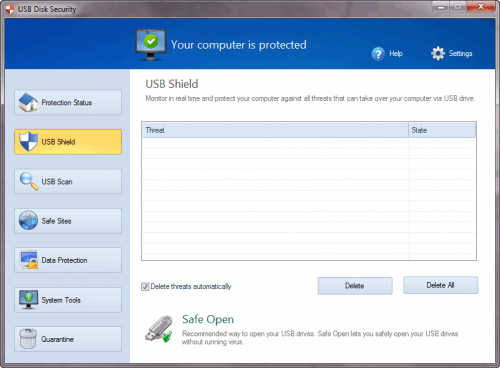This screenshot has height=368, width=500.
Task: Click the Safe Open USB drive icon
Action: 159,329
